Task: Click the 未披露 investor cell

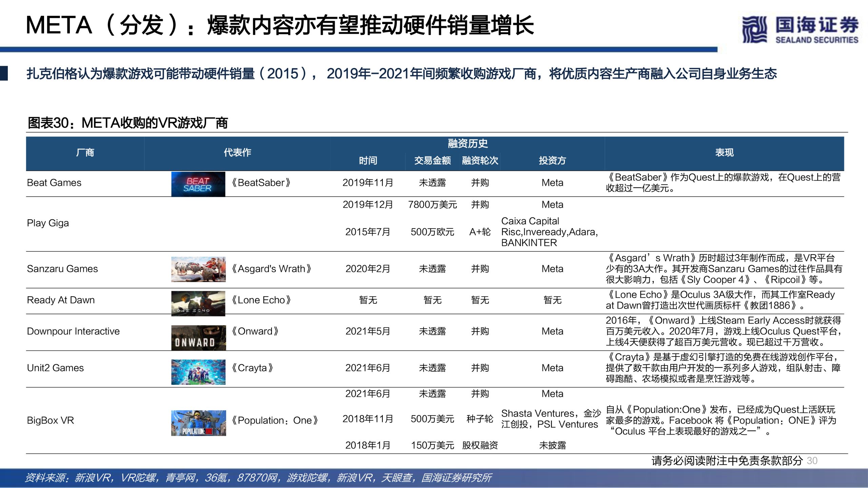Action: point(552,445)
